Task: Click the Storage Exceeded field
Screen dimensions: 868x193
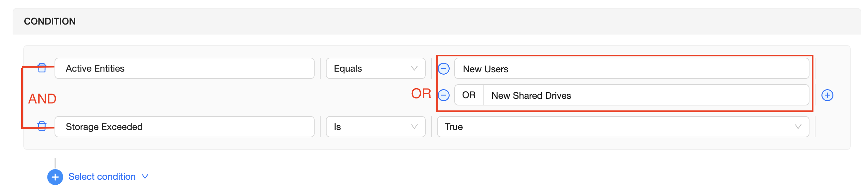Action: (184, 127)
